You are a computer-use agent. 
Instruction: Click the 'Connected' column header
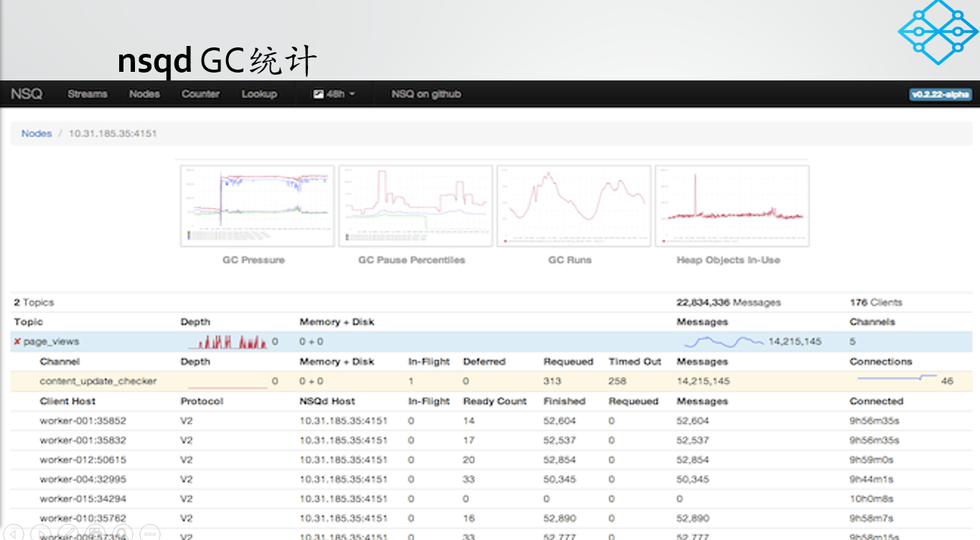point(877,401)
